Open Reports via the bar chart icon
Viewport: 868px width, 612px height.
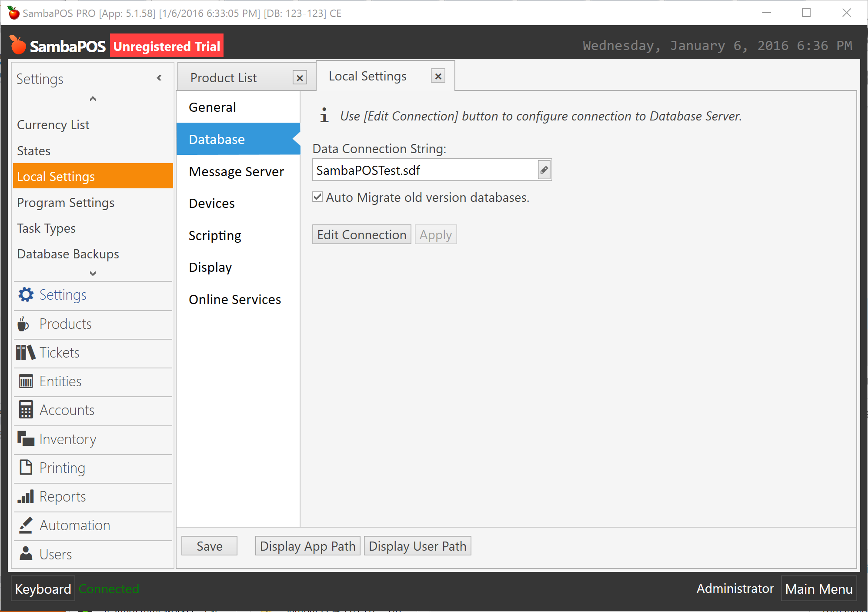[26, 496]
